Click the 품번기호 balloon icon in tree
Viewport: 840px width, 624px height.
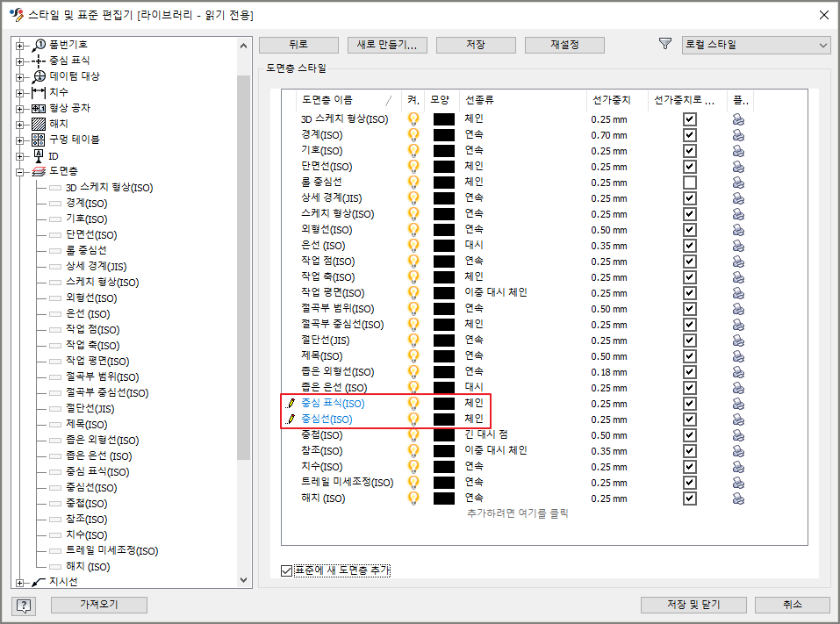click(39, 45)
